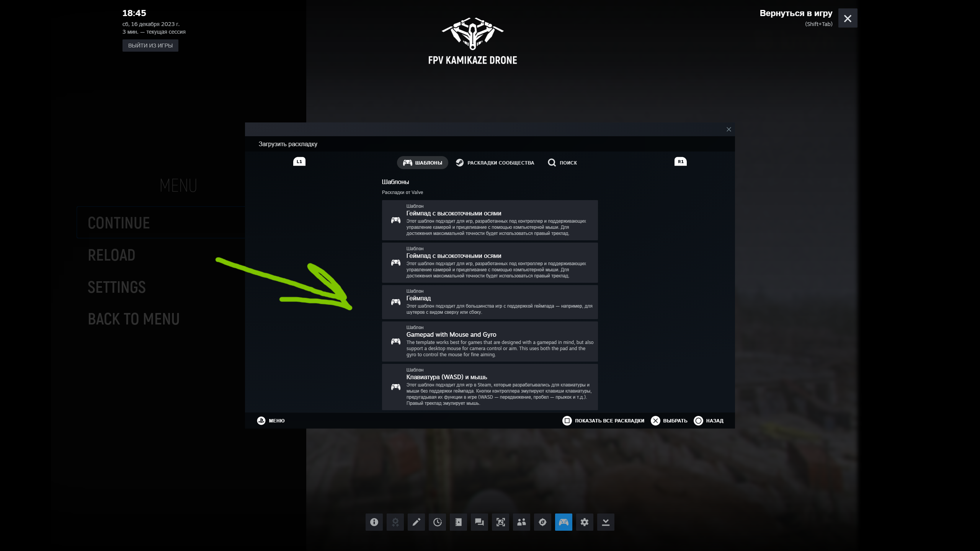This screenshot has height=551, width=980.
Task: Open the web browser compass icon
Action: (542, 522)
